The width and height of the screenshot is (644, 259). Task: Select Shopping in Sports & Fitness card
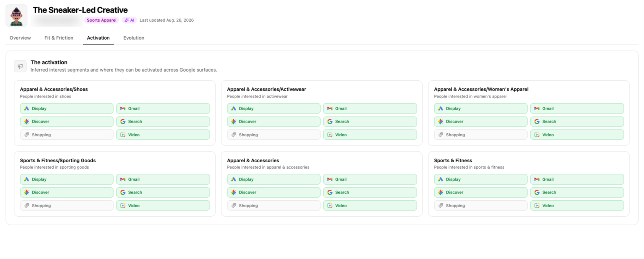(x=481, y=206)
